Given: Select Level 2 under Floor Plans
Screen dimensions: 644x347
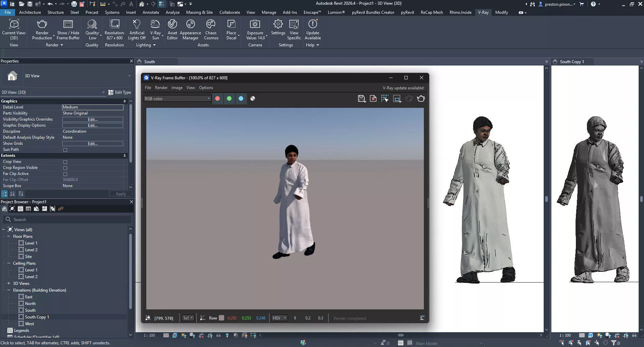Looking at the screenshot, I should (x=31, y=250).
